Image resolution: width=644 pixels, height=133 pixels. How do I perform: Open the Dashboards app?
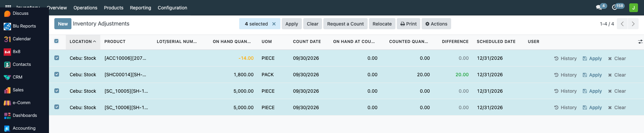[x=20, y=116]
